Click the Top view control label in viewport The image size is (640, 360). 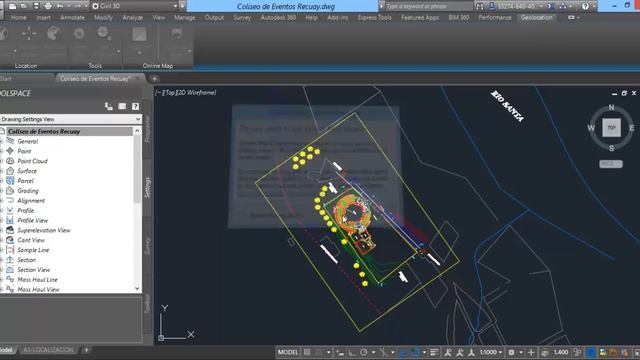tap(170, 93)
